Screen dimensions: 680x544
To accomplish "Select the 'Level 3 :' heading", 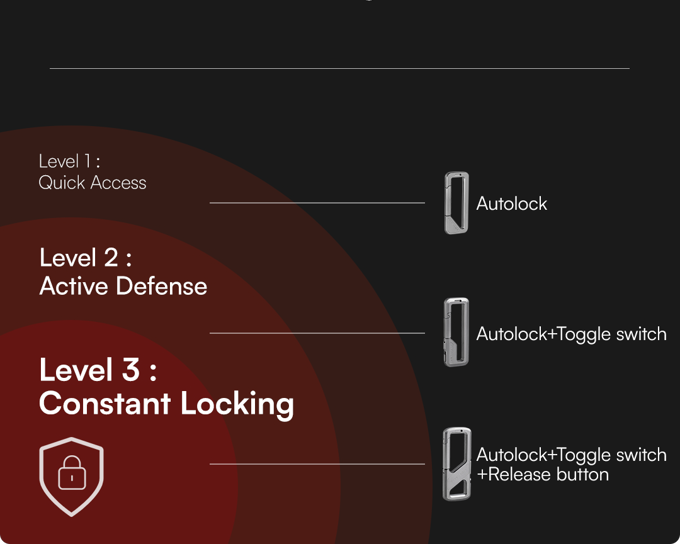I will point(98,370).
